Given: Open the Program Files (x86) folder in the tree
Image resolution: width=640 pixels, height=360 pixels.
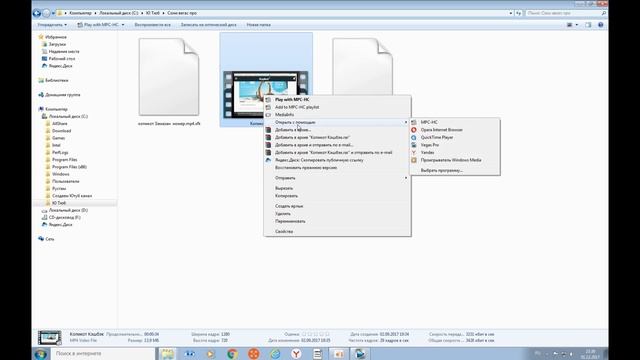Looking at the screenshot, I should click(x=69, y=167).
